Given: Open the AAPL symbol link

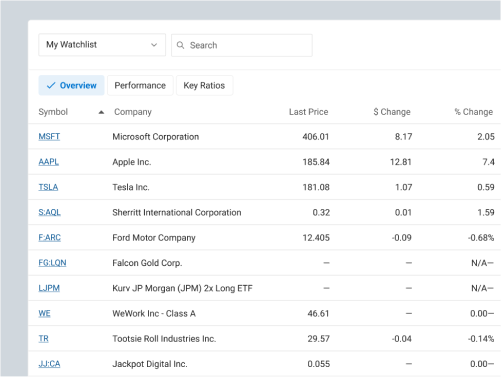Looking at the screenshot, I should (49, 162).
